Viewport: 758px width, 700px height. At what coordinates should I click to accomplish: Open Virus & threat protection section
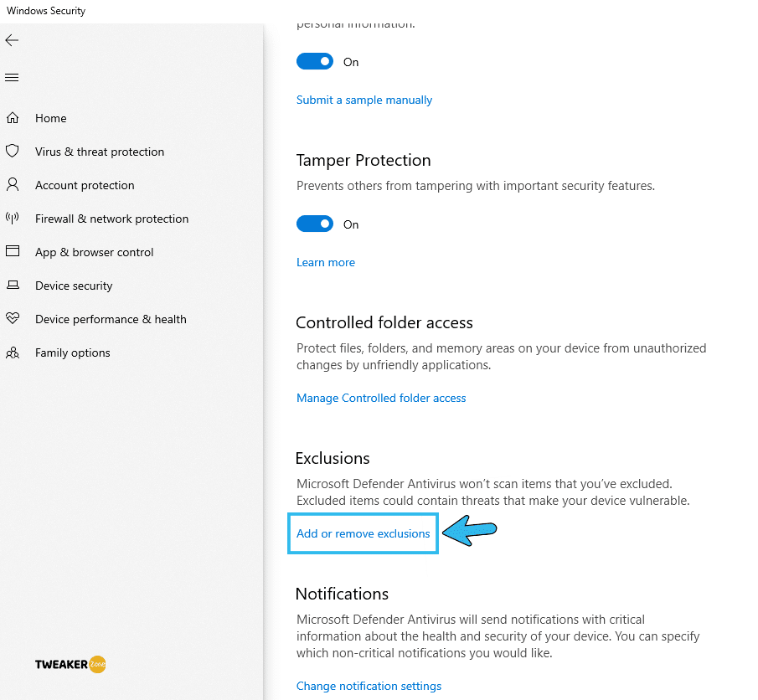click(x=100, y=152)
